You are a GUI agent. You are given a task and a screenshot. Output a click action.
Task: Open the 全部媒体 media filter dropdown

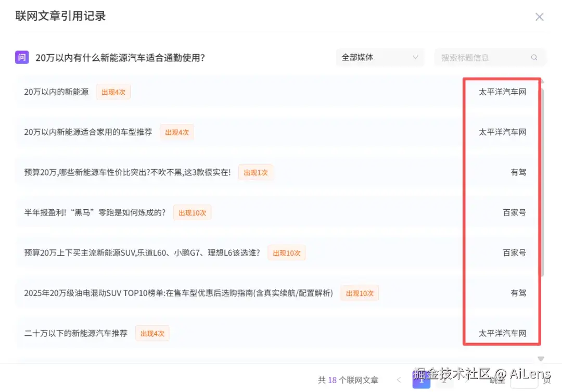[x=380, y=57]
